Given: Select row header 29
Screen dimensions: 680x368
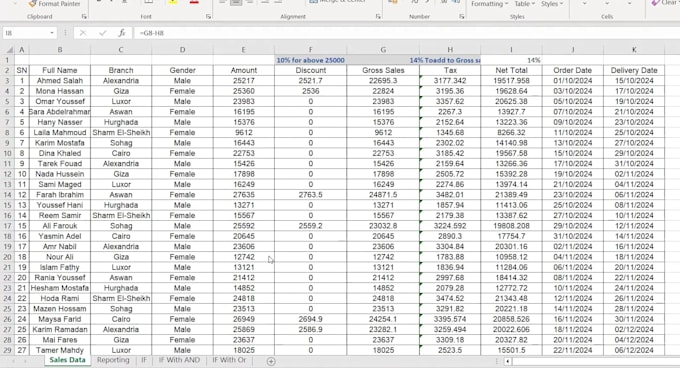Looking at the screenshot, I should click(7, 350).
